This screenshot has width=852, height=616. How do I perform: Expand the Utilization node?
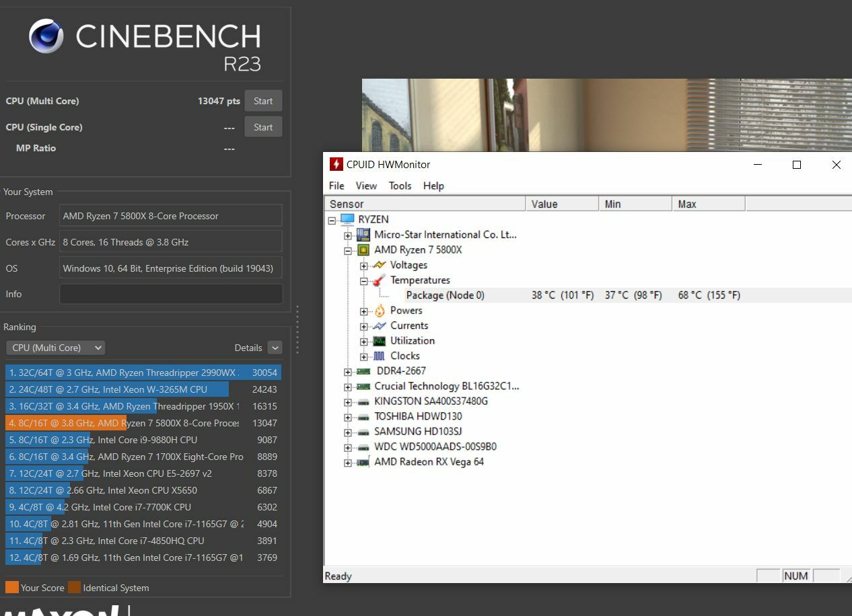click(364, 341)
